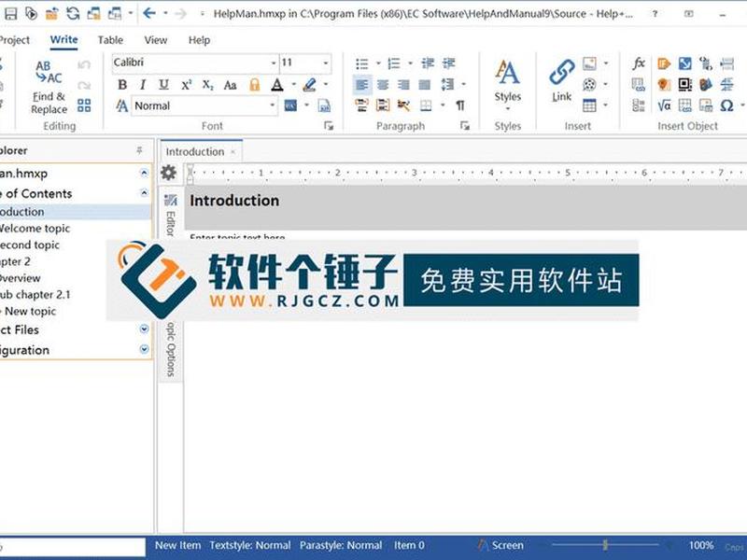Click the font color A icon

(x=276, y=85)
